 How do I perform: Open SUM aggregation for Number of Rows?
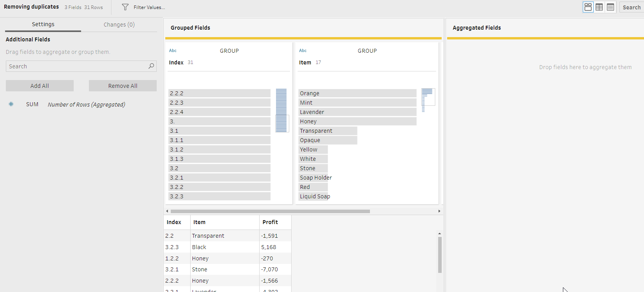[x=32, y=104]
